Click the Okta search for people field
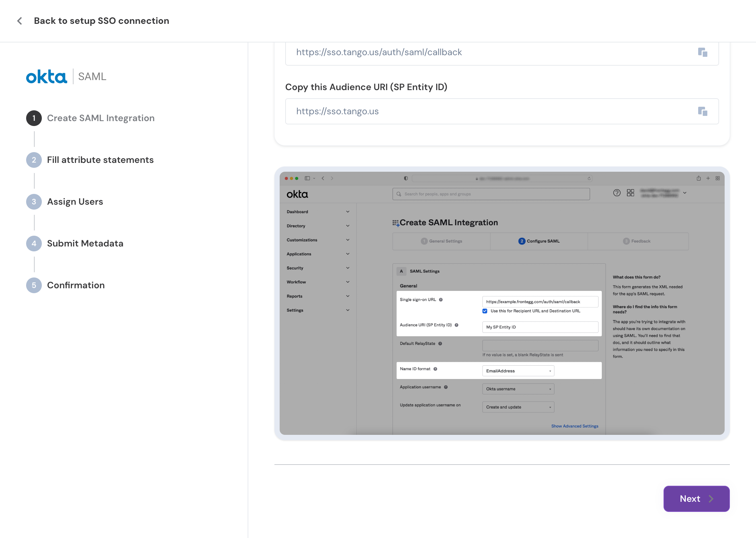The width and height of the screenshot is (756, 538). (x=491, y=194)
